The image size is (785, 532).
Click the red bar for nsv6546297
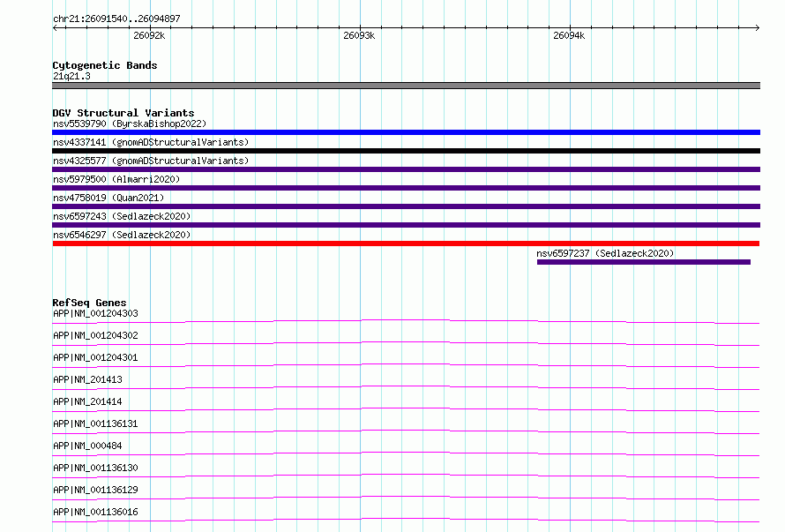(406, 244)
